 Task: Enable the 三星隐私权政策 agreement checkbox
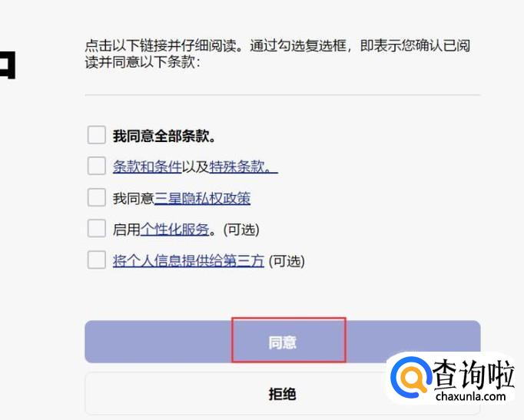96,198
